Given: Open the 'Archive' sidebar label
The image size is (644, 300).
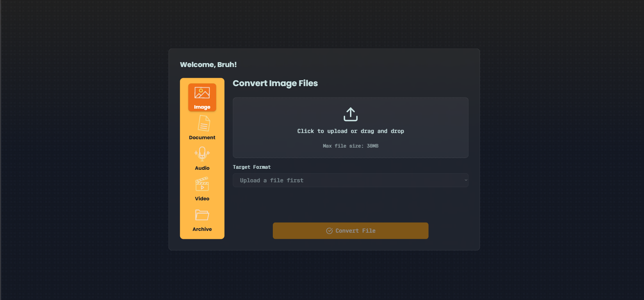Looking at the screenshot, I should pyautogui.click(x=202, y=229).
